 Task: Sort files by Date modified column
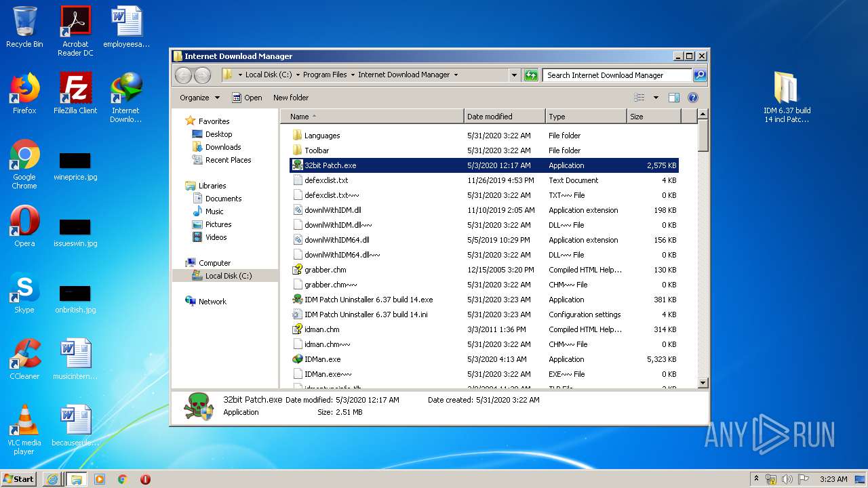[505, 117]
